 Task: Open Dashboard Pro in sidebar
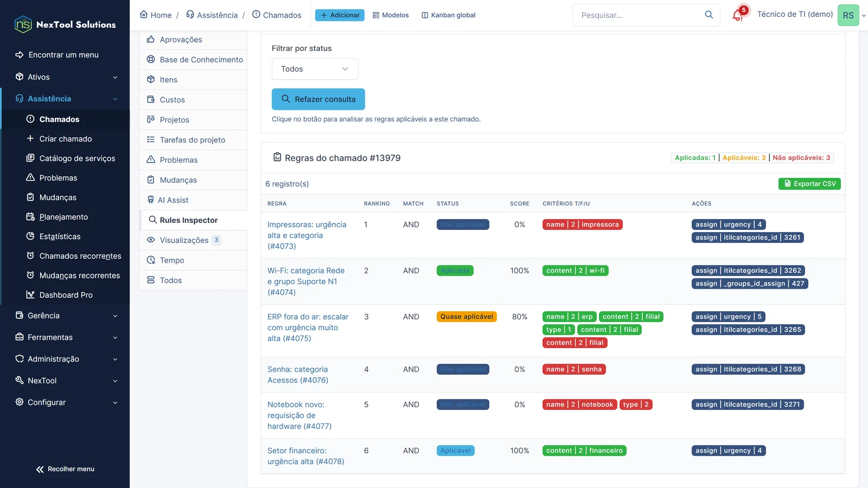(x=66, y=295)
